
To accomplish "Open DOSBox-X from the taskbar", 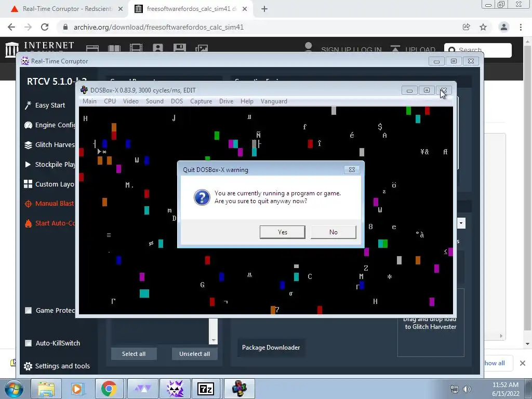I will tap(239, 389).
